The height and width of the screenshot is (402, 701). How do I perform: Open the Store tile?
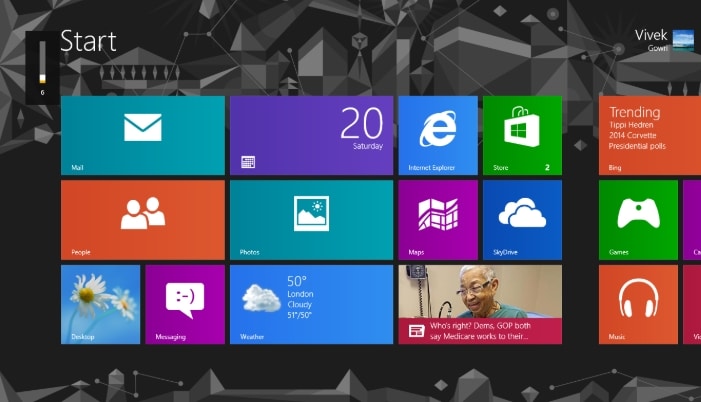[x=521, y=135]
